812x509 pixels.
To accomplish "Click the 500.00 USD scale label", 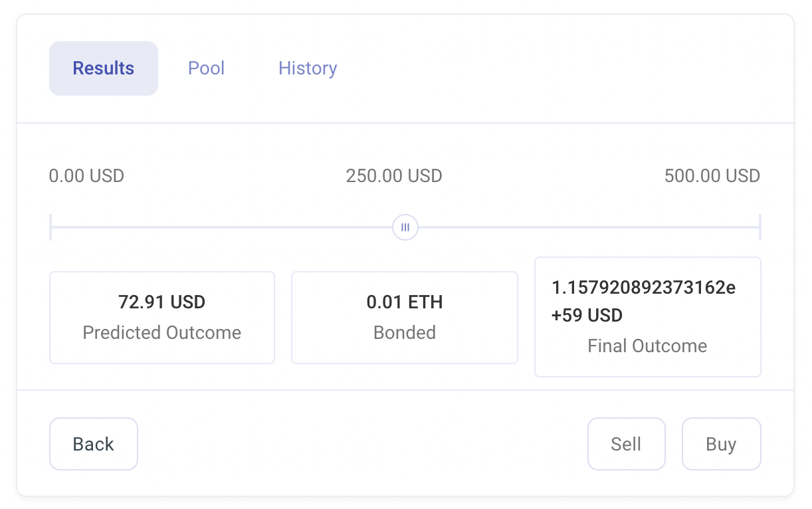I will (712, 175).
